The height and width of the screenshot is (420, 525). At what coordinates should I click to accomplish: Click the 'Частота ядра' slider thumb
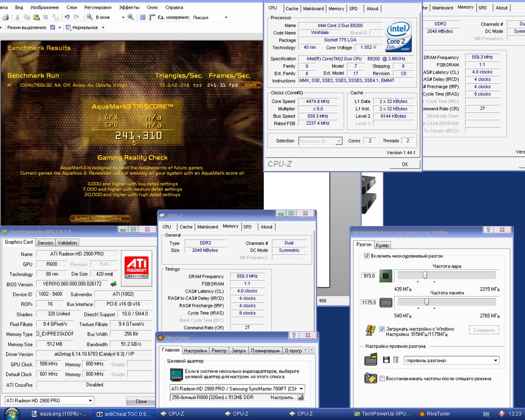pyautogui.click(x=425, y=275)
